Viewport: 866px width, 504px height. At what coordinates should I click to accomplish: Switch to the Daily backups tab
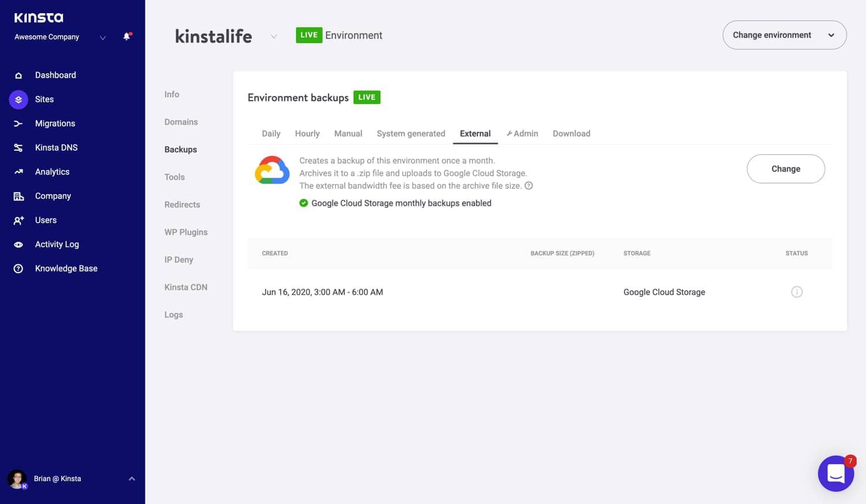pos(271,134)
